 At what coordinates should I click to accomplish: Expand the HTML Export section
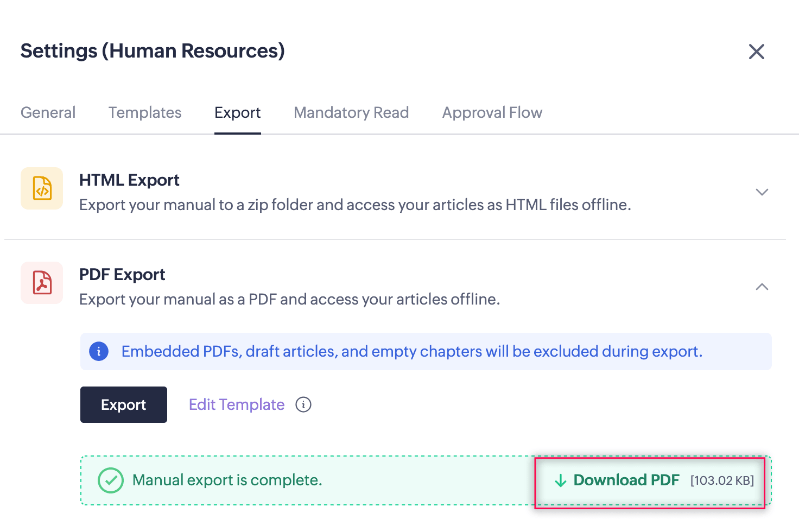click(762, 192)
